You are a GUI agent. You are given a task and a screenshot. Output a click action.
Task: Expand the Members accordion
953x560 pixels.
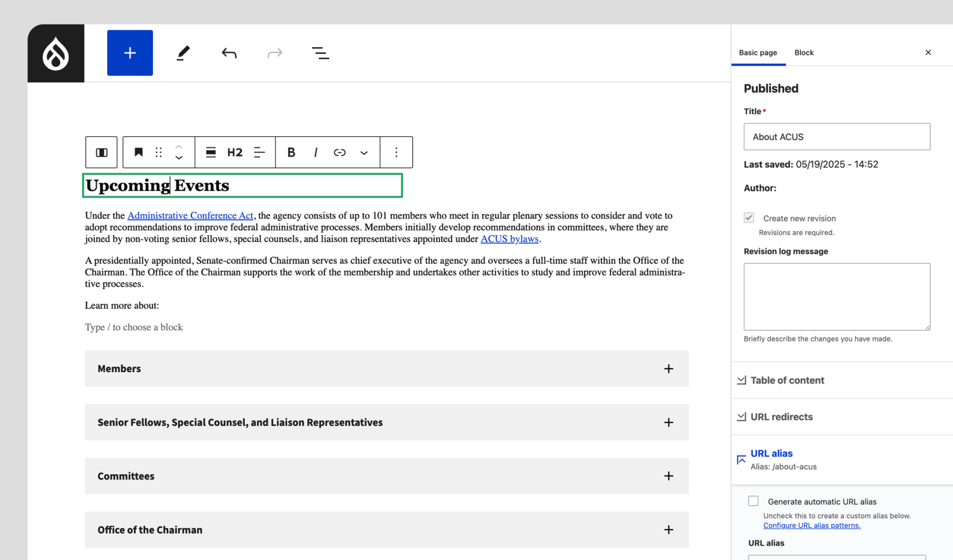[x=386, y=369]
